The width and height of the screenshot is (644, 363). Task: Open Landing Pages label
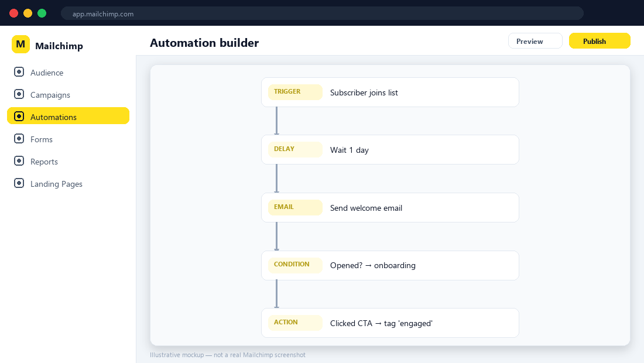(56, 184)
